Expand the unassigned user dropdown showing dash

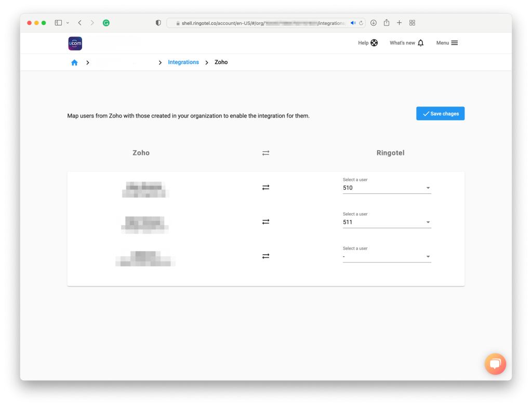[x=387, y=256]
